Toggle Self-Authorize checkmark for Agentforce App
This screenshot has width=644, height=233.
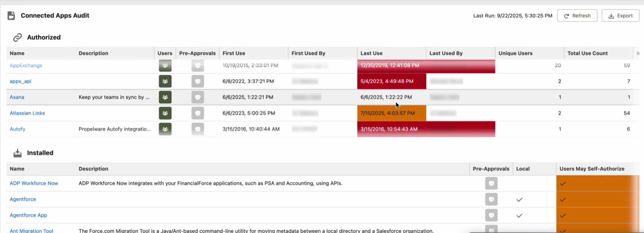click(563, 216)
